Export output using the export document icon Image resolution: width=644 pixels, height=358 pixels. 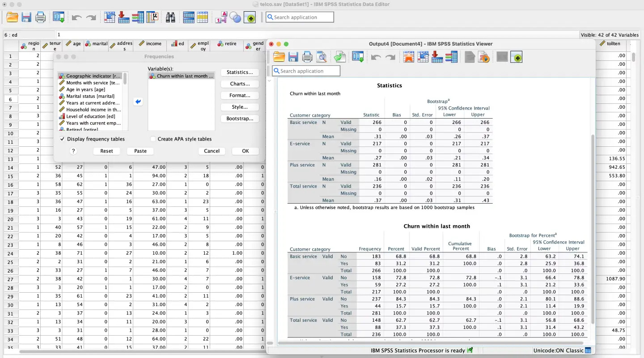(x=340, y=57)
